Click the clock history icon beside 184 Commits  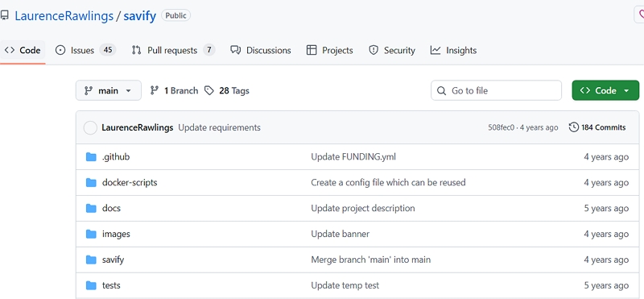[x=574, y=127]
